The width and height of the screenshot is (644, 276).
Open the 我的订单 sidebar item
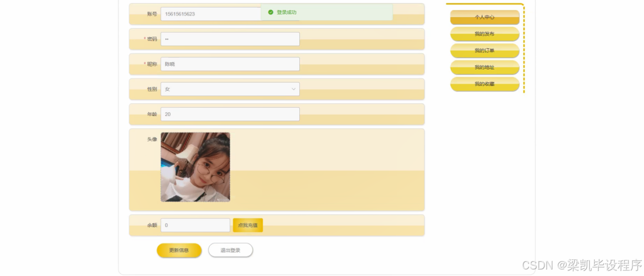pyautogui.click(x=485, y=51)
